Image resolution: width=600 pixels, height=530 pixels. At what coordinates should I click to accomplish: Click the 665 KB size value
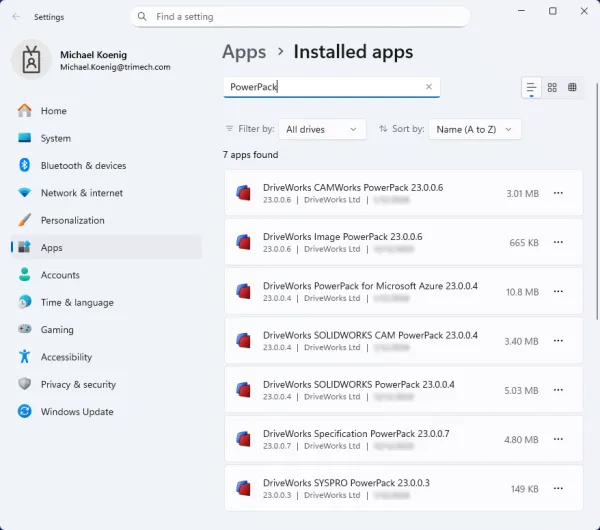click(x=524, y=243)
